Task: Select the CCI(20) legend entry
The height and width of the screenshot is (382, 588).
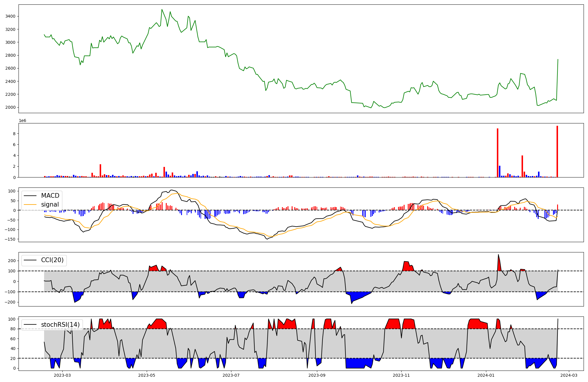Action: click(52, 260)
